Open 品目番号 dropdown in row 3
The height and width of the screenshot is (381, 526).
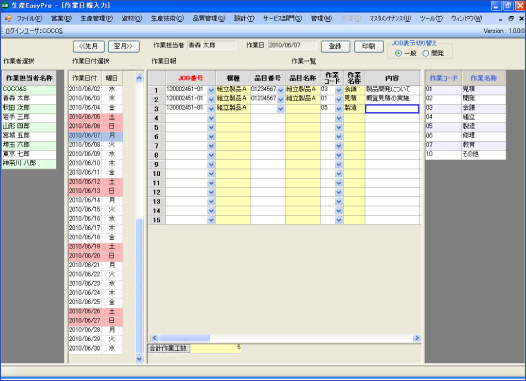pos(280,109)
